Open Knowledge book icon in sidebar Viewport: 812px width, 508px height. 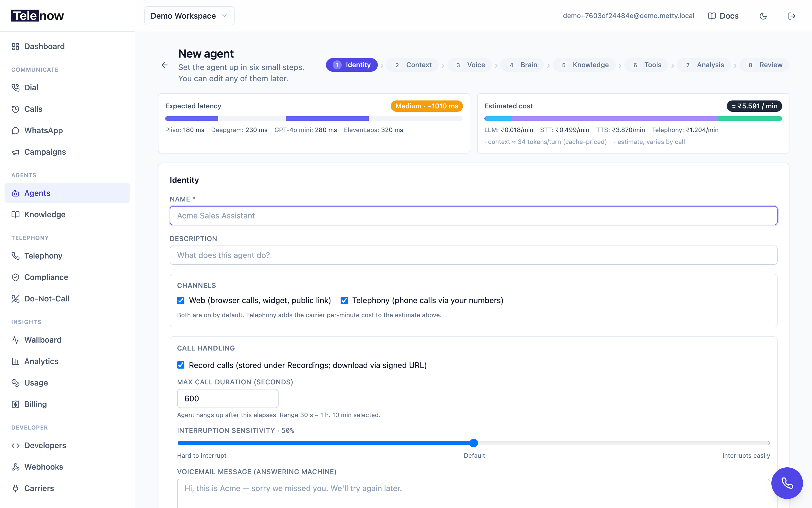(x=16, y=215)
